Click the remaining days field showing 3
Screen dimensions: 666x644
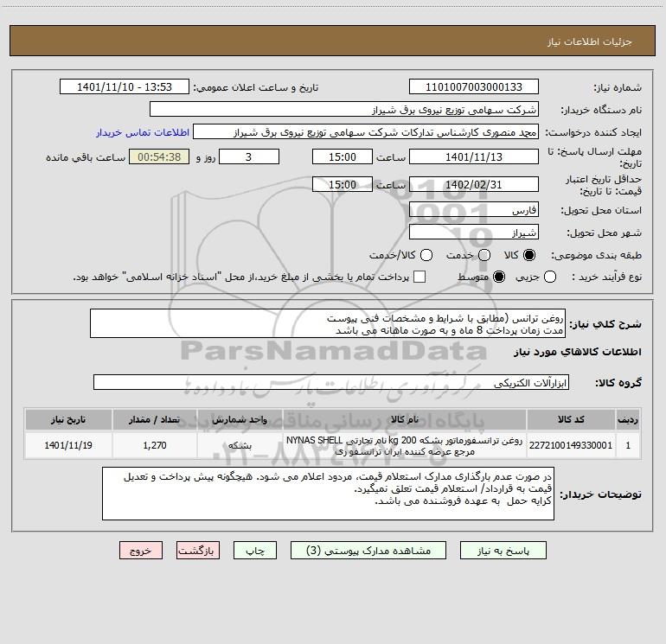[249, 156]
